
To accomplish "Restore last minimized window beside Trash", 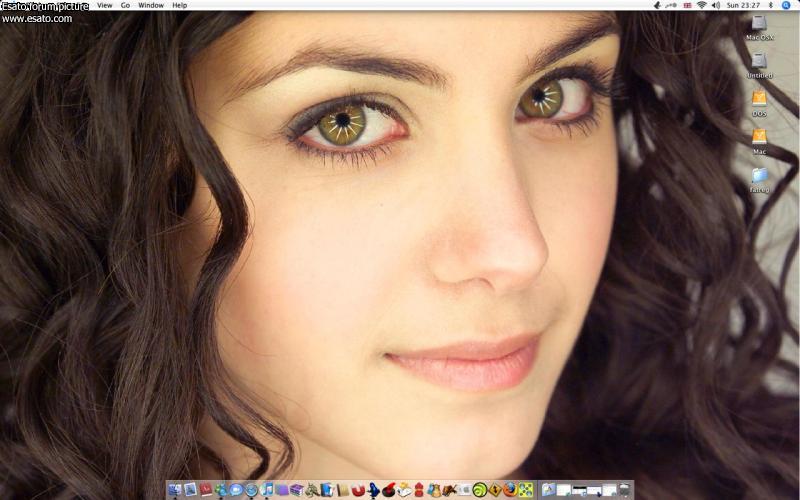I will pos(610,490).
